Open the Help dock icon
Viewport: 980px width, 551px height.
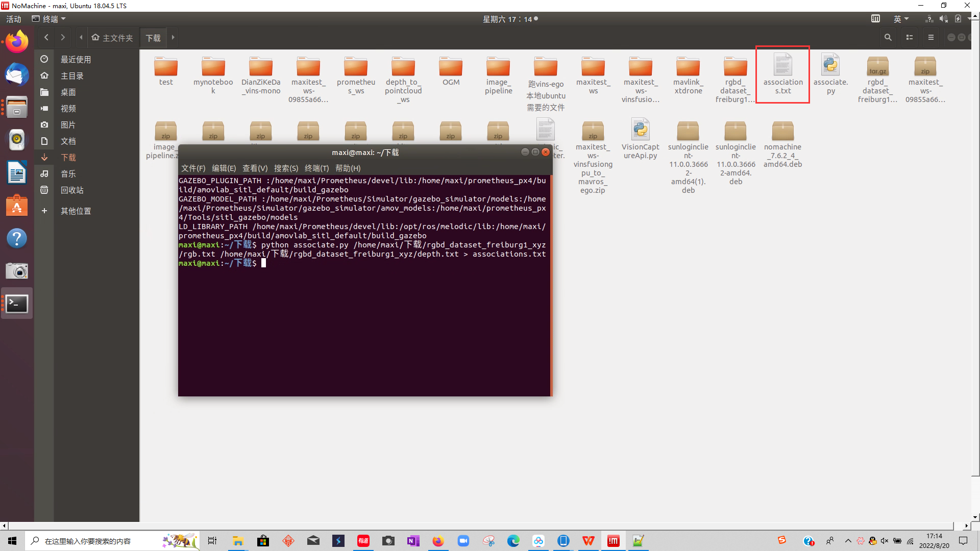coord(17,238)
